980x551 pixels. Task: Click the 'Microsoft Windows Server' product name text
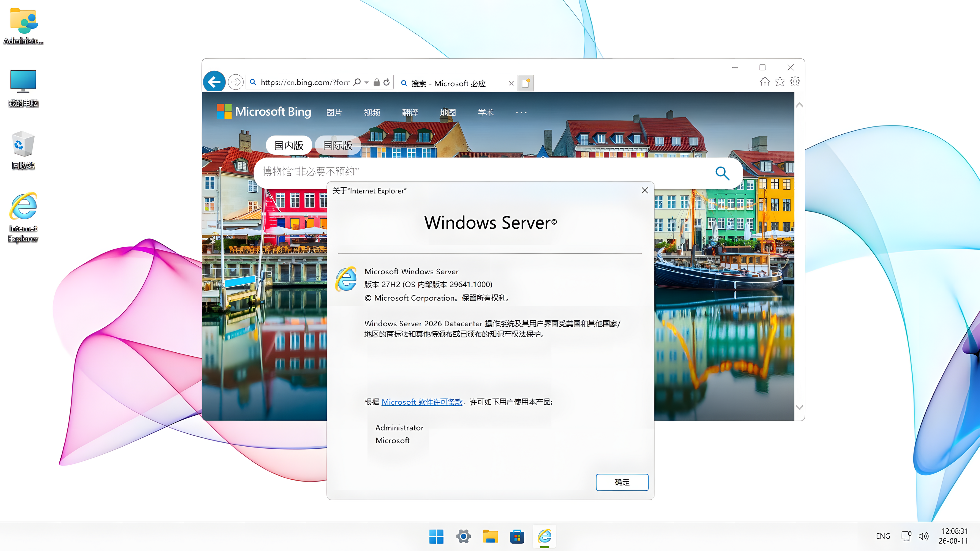pos(412,272)
